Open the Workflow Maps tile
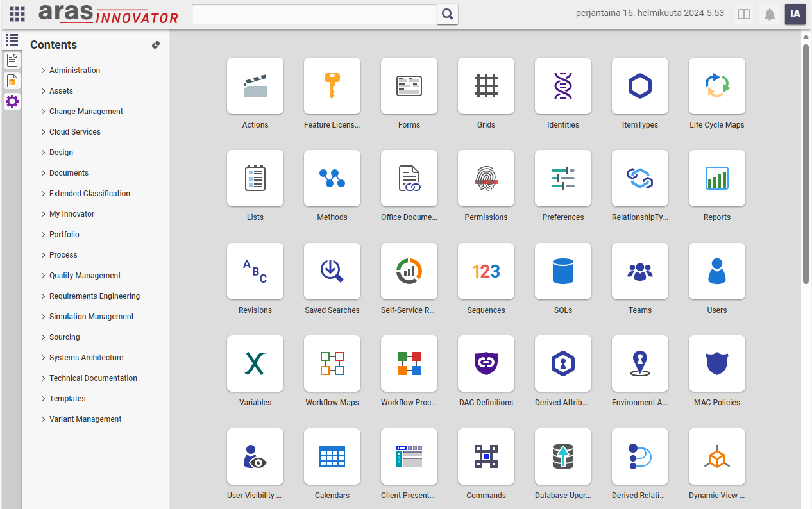This screenshot has width=812, height=509. 332,364
